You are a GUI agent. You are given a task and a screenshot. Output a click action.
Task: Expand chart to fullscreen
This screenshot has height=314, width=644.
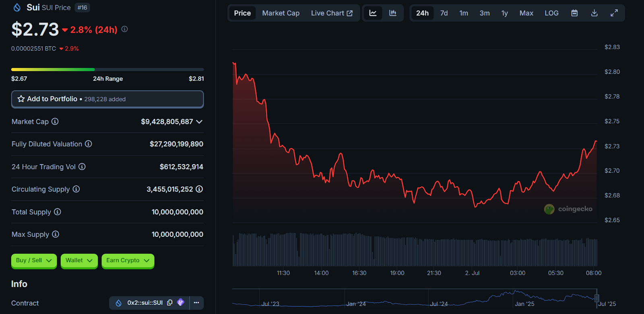pos(614,13)
